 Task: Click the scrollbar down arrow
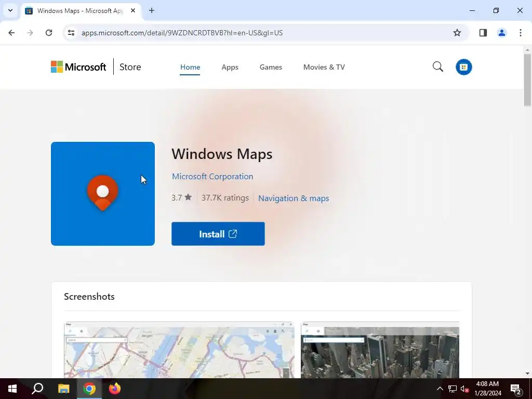[x=527, y=374]
